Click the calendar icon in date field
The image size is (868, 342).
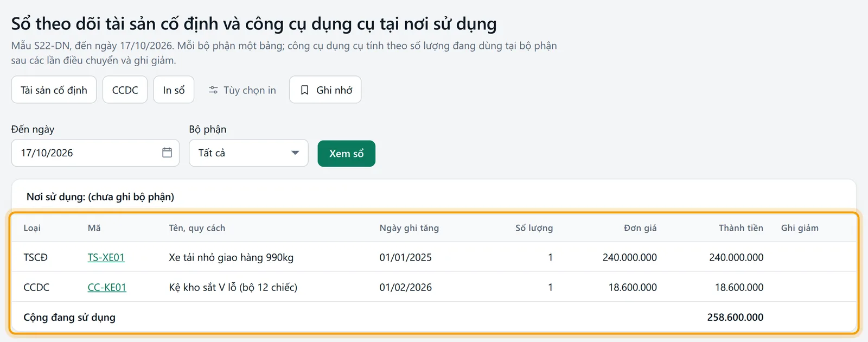pyautogui.click(x=167, y=153)
